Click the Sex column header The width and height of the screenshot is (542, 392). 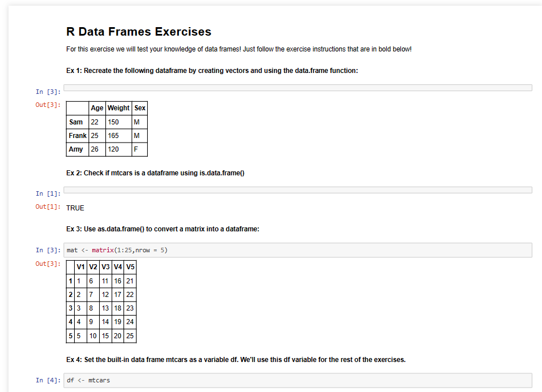click(140, 108)
